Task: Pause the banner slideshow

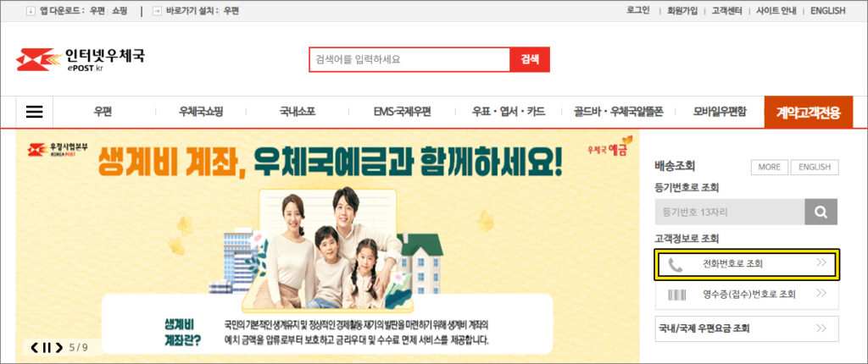Action: pos(47,348)
